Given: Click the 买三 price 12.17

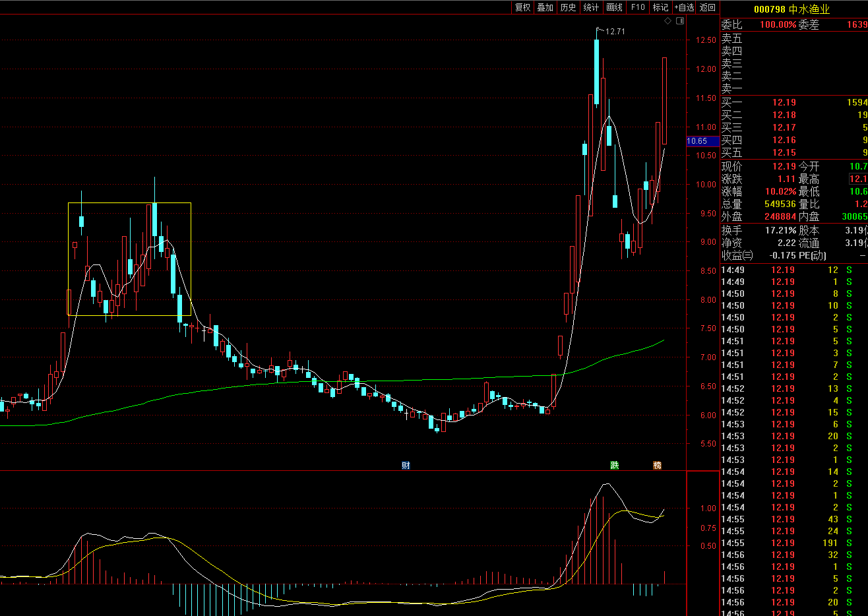Looking at the screenshot, I should point(784,127).
